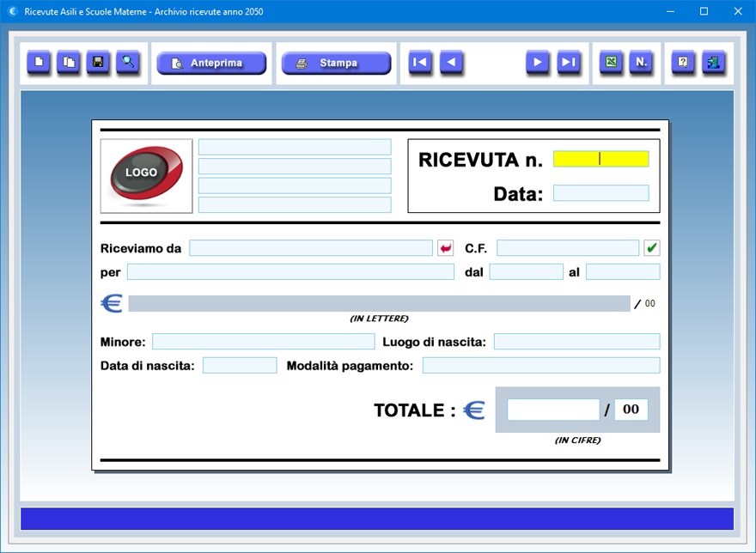The image size is (756, 553).
Task: Click the N. numbering button
Action: (641, 63)
